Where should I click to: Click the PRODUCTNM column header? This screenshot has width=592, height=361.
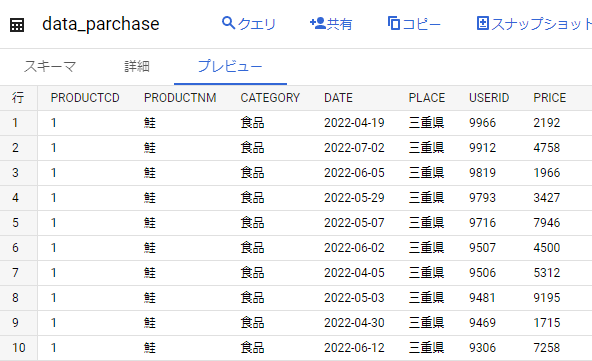click(x=180, y=98)
